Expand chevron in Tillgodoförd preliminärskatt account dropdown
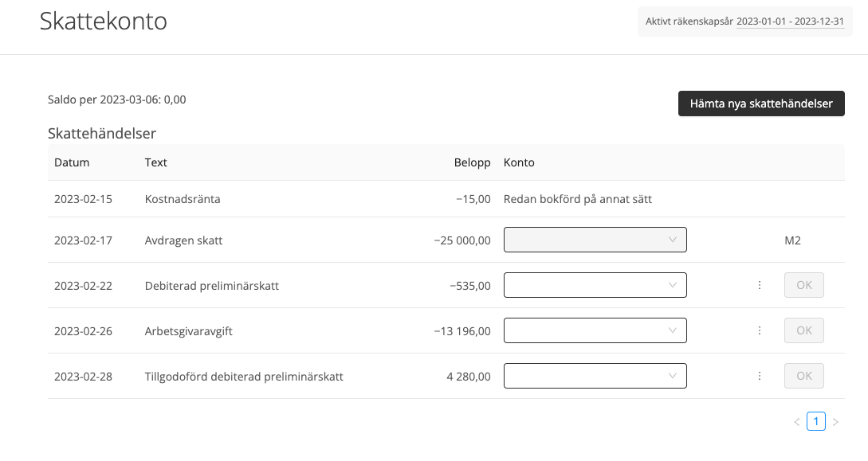The image size is (868, 461). coord(673,376)
